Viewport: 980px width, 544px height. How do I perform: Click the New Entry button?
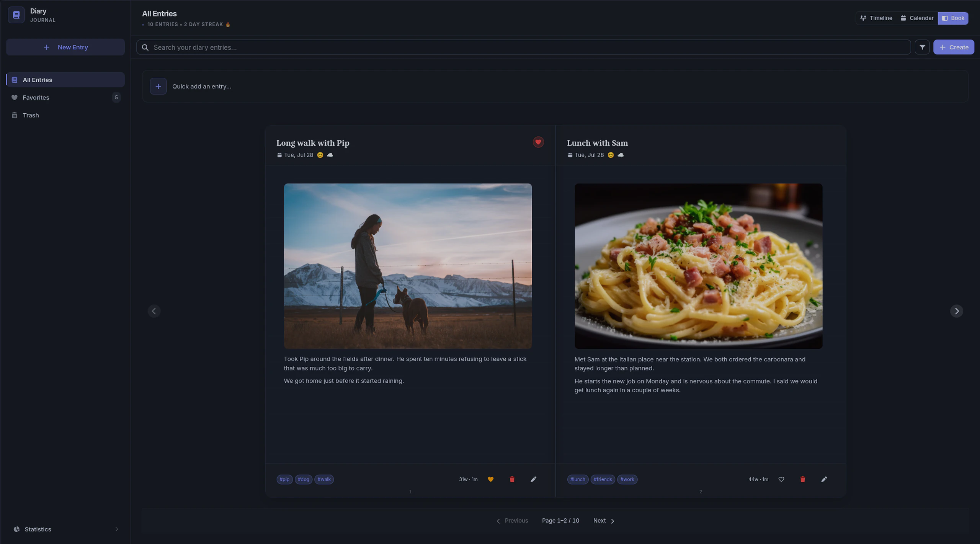point(65,47)
